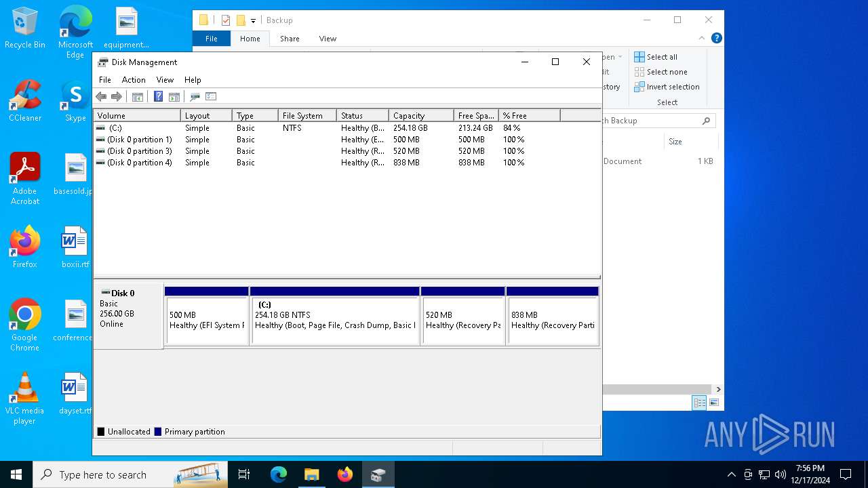The image size is (868, 488).
Task: Open the Help menu in Disk Management
Action: [193, 79]
